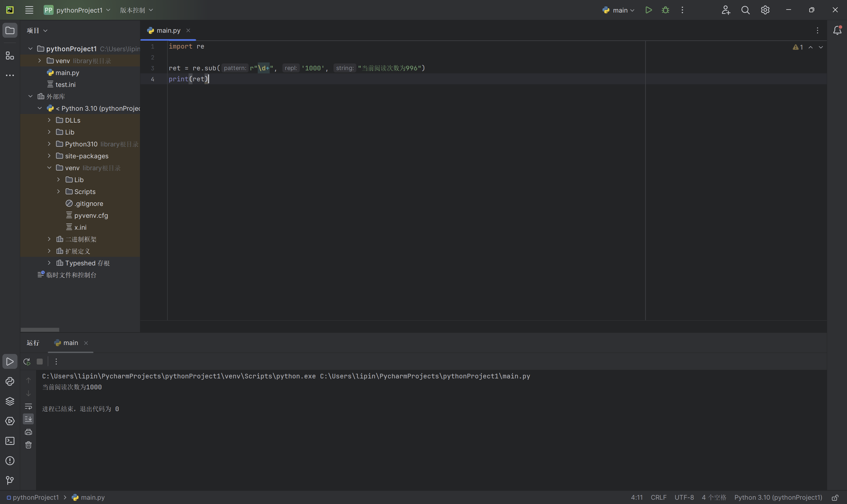Expand the site-packages folder
Viewport: 847px width, 504px height.
point(49,156)
